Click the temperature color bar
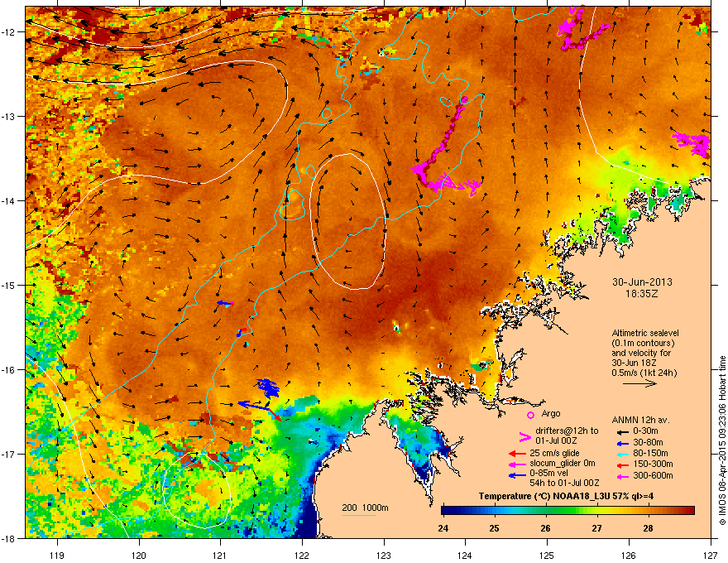This screenshot has height=563, width=728. point(568,511)
